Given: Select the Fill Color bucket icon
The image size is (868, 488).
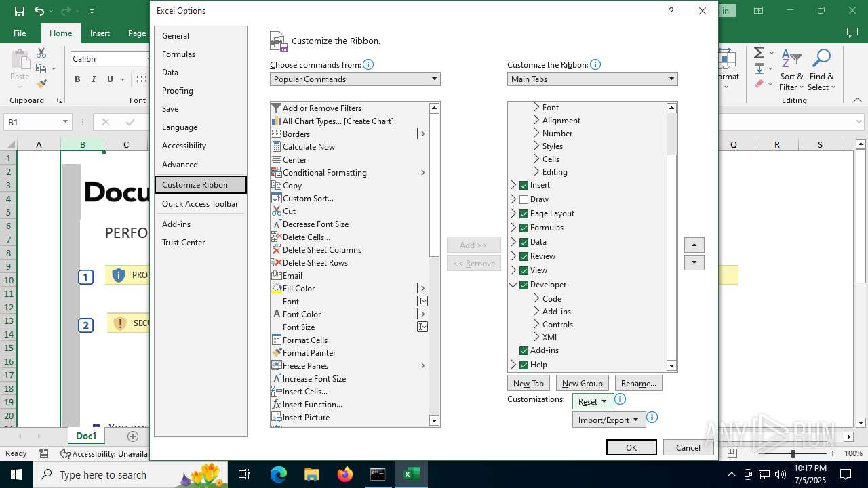Looking at the screenshot, I should click(x=276, y=288).
